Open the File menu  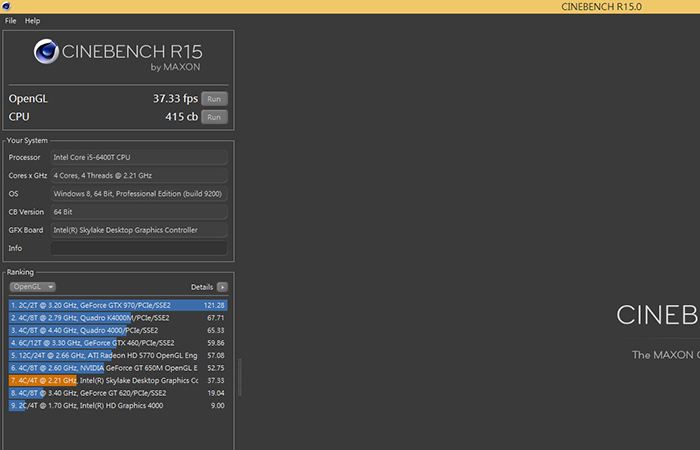pos(10,21)
